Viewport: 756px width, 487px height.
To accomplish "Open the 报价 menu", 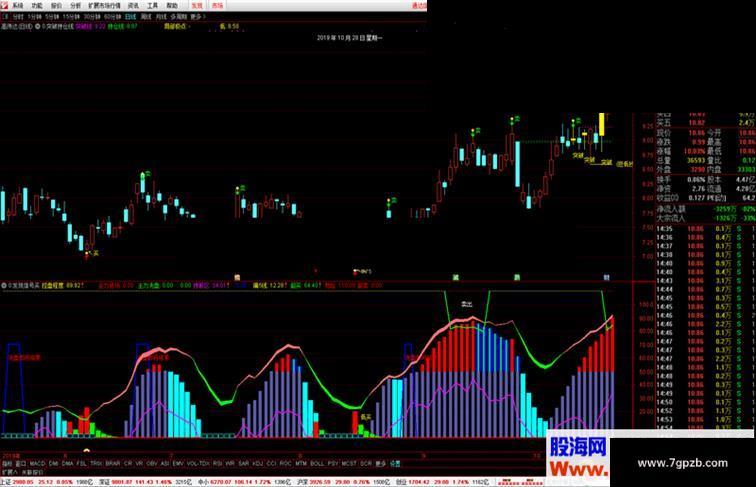I will pyautogui.click(x=56, y=6).
